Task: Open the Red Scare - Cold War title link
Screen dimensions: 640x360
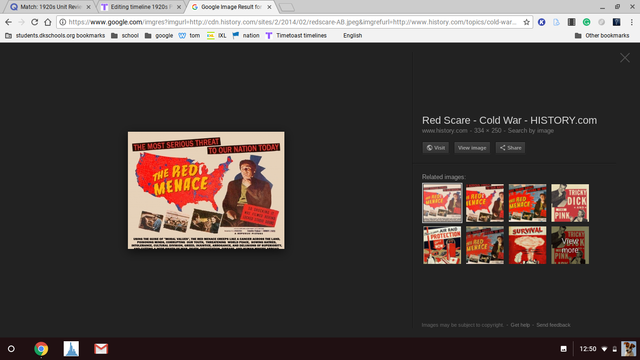Action: (509, 120)
